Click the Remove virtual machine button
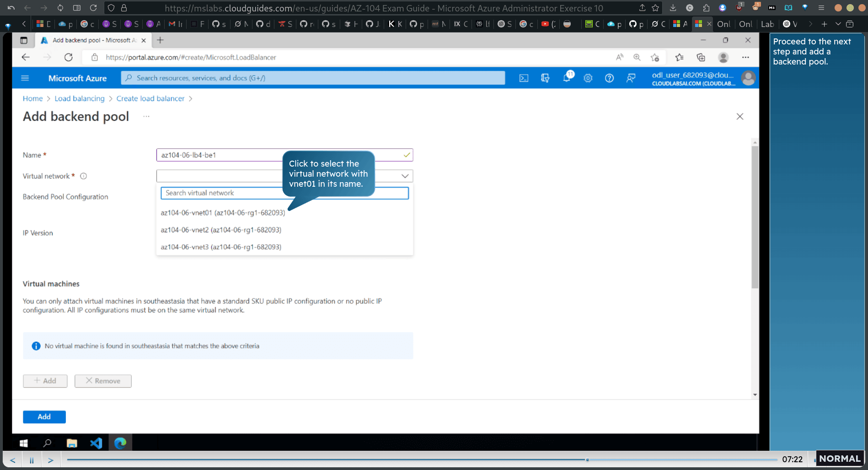The width and height of the screenshot is (868, 470). pyautogui.click(x=103, y=381)
